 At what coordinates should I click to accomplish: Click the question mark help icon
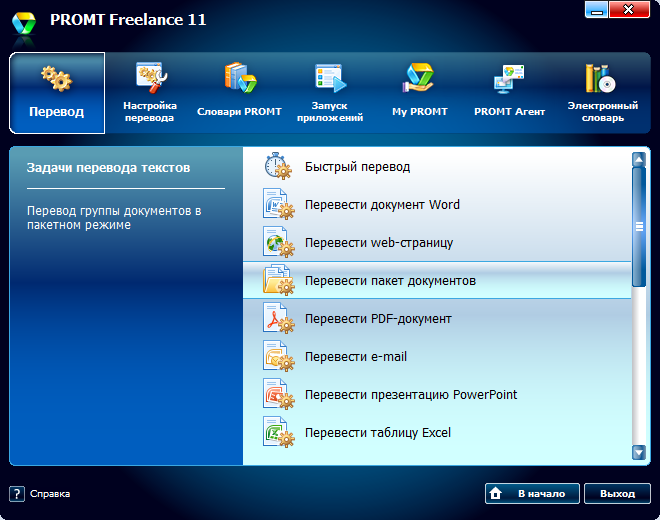pyautogui.click(x=17, y=493)
